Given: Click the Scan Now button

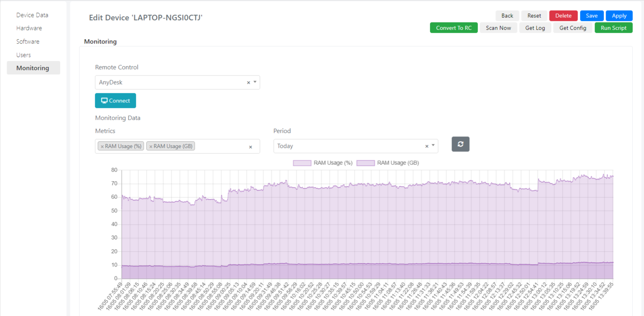Looking at the screenshot, I should (x=498, y=28).
